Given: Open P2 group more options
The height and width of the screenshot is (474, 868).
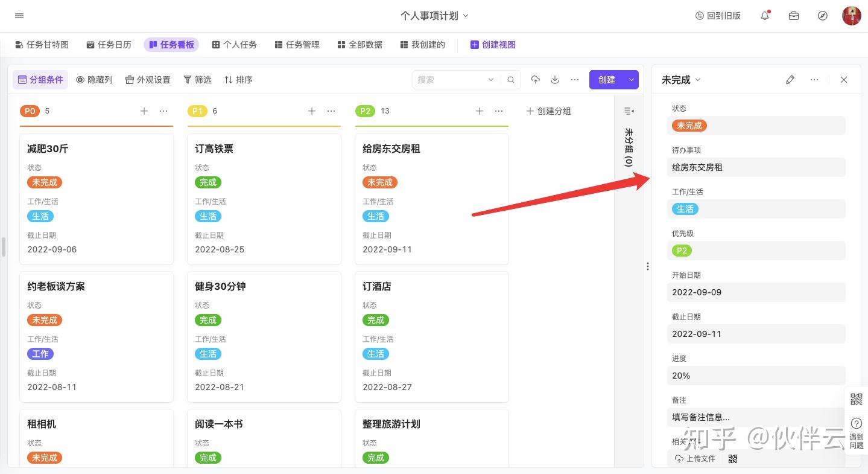Looking at the screenshot, I should tap(499, 111).
